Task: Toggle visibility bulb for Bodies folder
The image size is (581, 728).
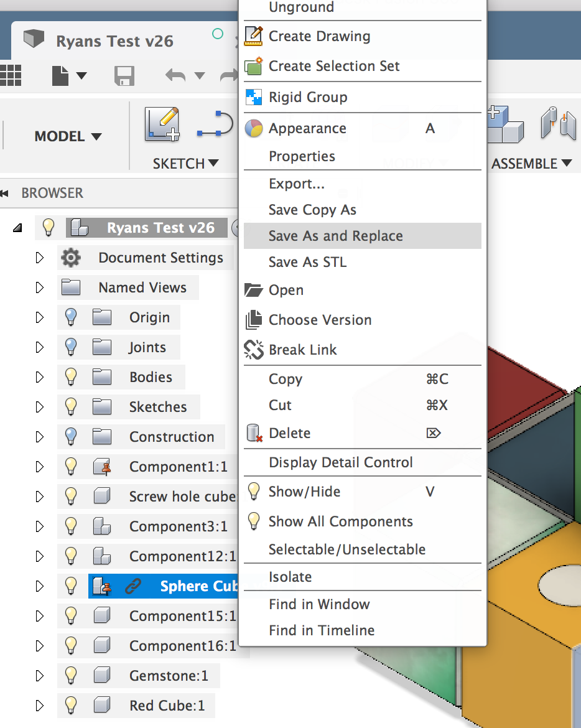Action: coord(70,376)
